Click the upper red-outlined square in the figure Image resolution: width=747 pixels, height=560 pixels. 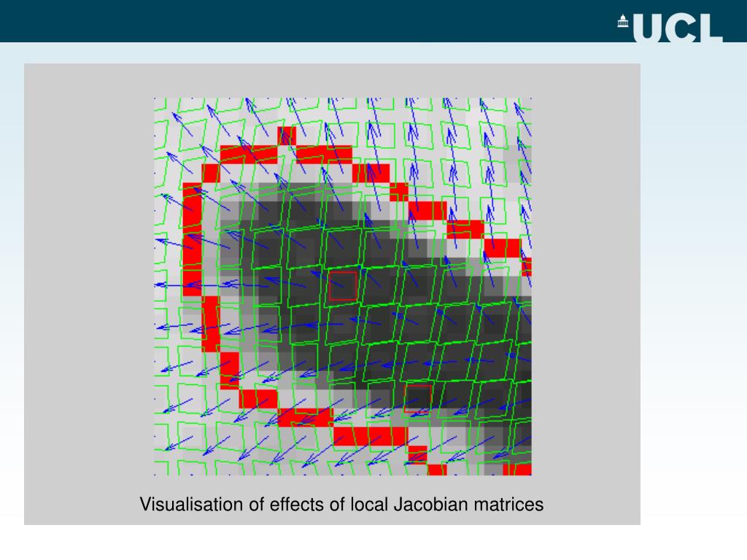click(x=343, y=286)
